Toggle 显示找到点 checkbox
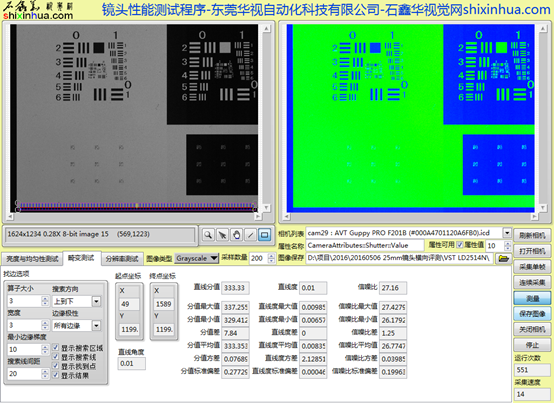Viewport: 554px width, 403px height. 56,366
